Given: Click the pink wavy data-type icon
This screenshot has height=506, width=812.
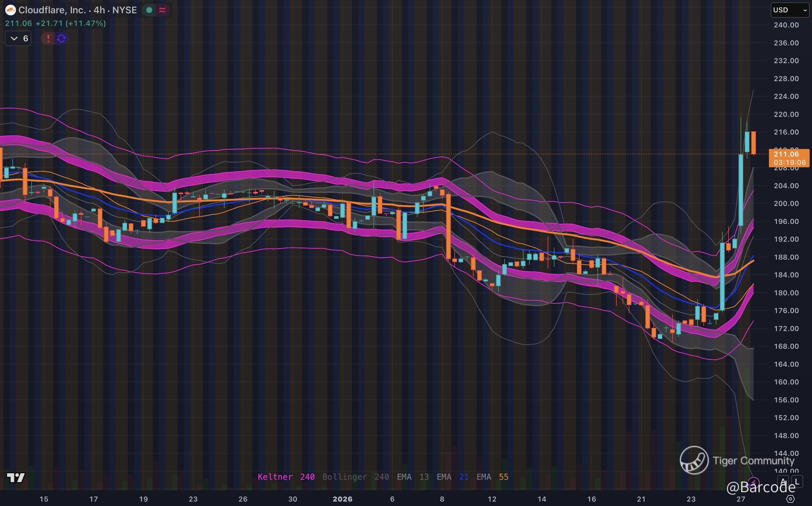Looking at the screenshot, I should 162,10.
